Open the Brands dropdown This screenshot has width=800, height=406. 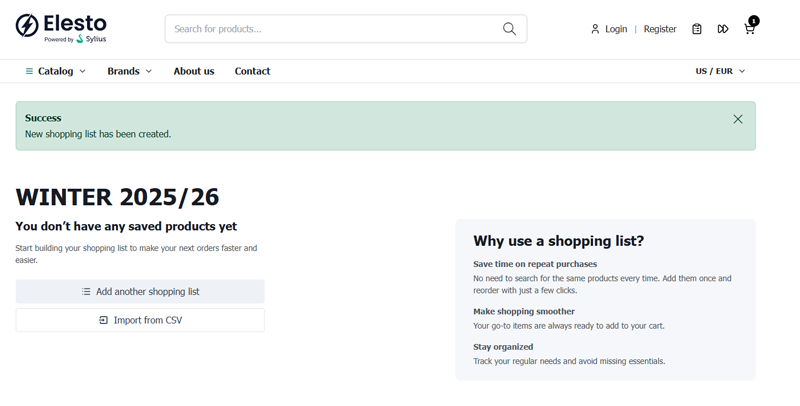[129, 71]
